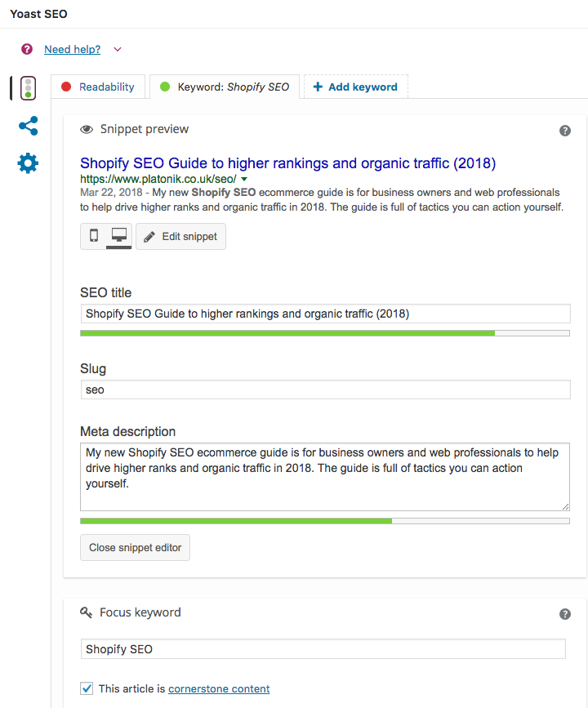
Task: Open the social share settings icon
Action: 28,126
